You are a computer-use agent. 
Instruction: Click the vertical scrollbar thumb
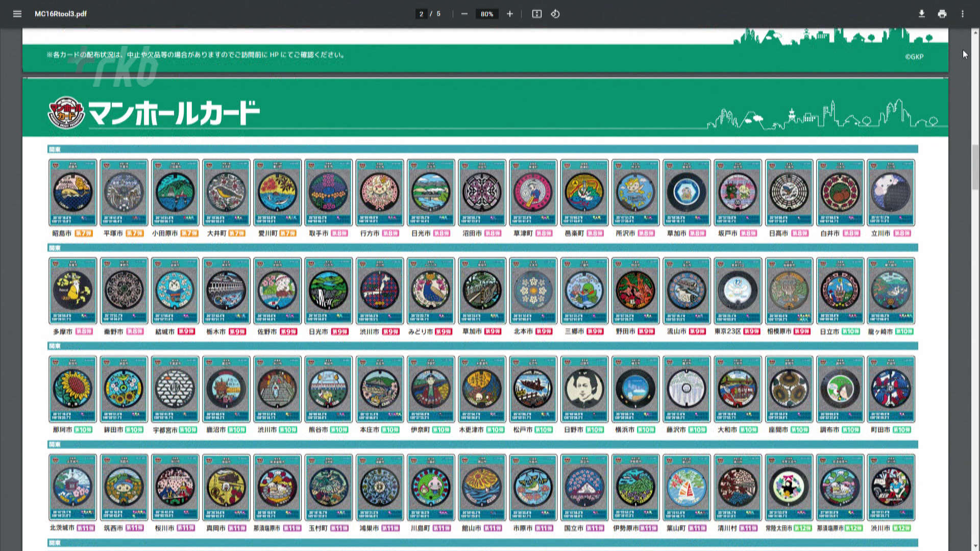(975, 166)
